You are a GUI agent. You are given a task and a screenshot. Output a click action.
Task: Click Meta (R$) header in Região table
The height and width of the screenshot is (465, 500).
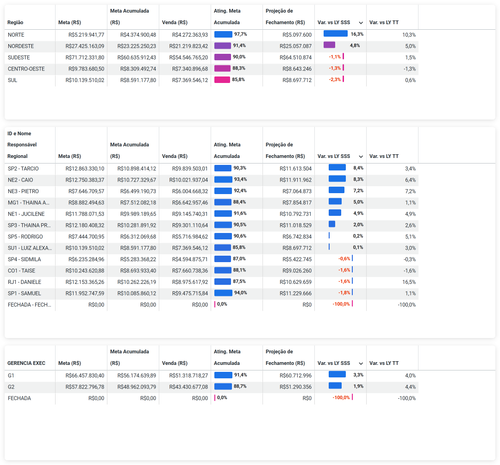(x=70, y=22)
